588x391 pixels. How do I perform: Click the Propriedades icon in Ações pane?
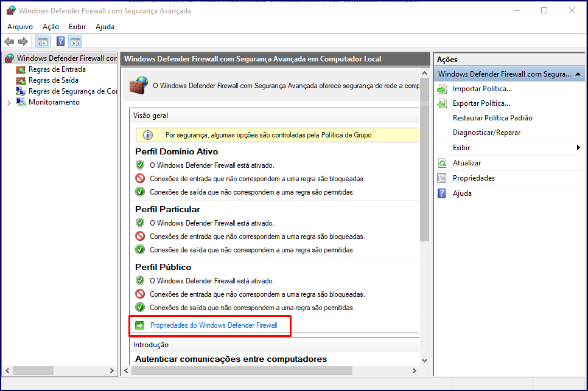pos(442,178)
